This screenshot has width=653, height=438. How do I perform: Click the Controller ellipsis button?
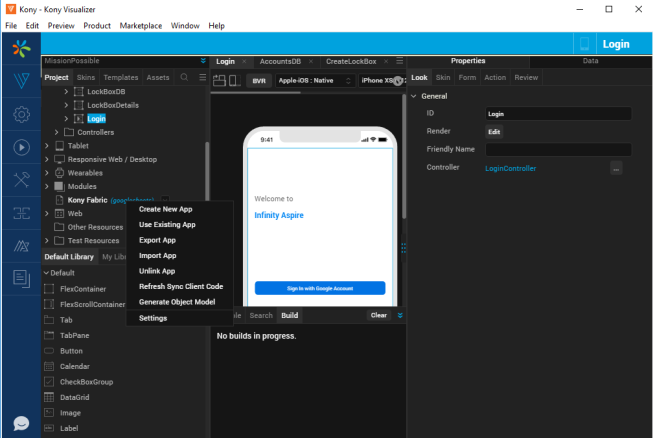point(616,168)
